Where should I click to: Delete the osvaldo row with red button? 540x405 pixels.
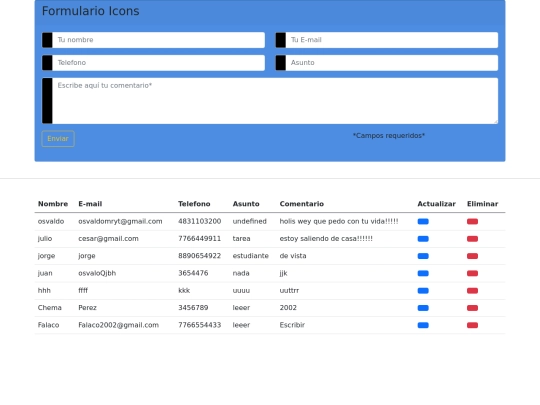[x=472, y=221]
